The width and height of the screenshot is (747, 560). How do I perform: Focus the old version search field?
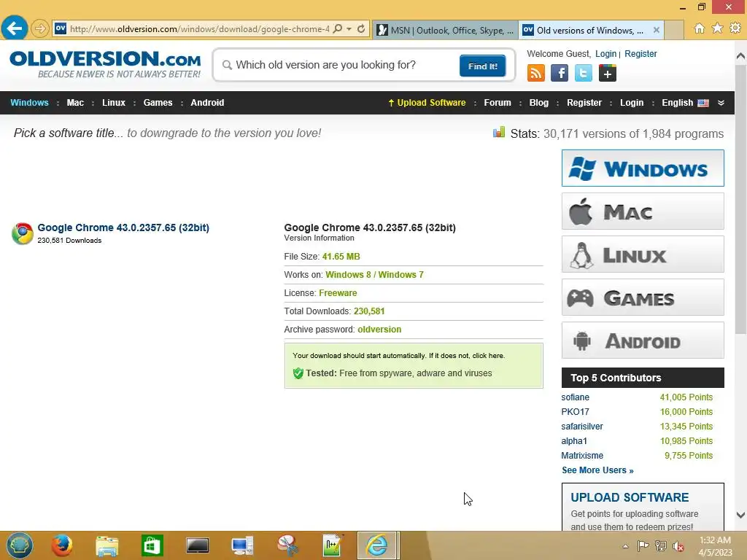click(337, 65)
